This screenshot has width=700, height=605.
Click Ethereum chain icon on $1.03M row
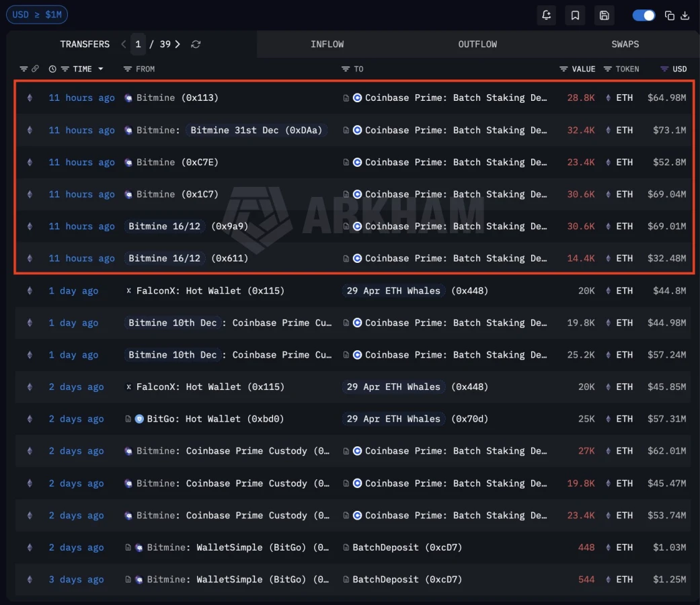tap(30, 547)
